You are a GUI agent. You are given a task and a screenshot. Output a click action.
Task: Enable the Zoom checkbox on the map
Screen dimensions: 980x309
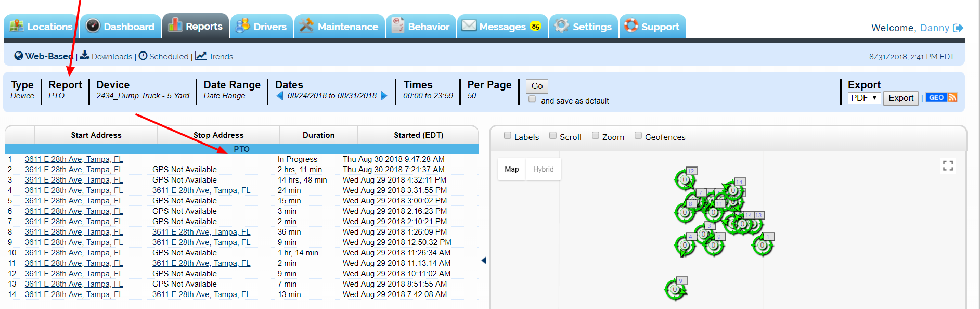coord(596,136)
